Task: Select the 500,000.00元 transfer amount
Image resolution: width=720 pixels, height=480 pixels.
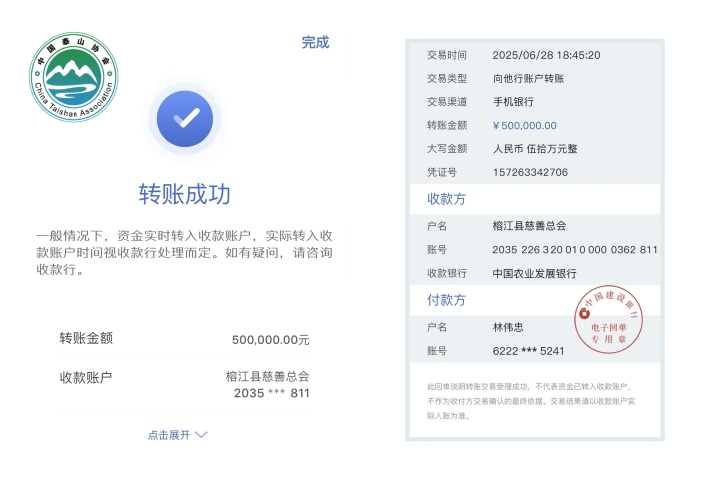Action: pos(270,340)
